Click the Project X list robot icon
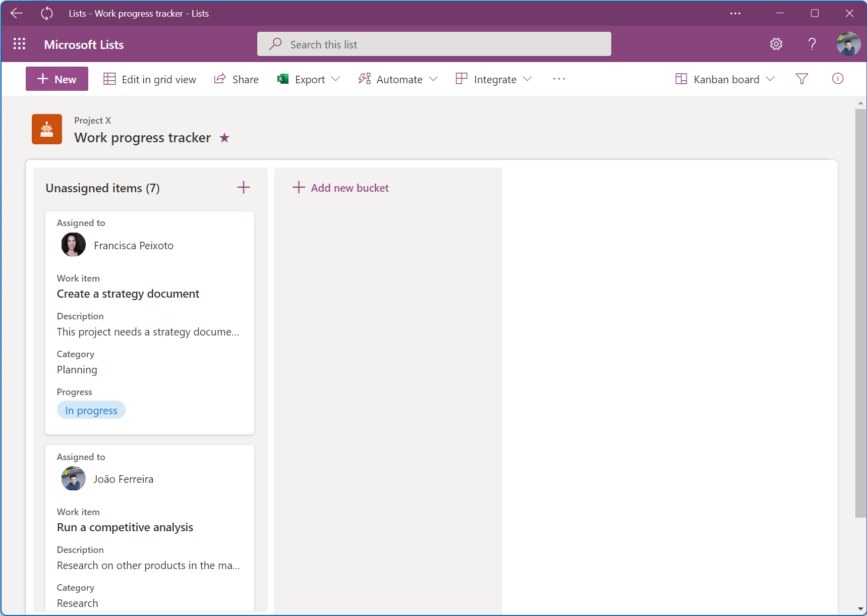The width and height of the screenshot is (867, 616). (47, 129)
